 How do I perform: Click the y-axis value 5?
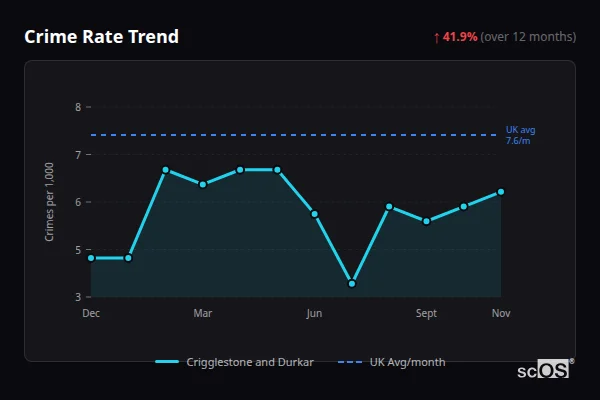pos(78,250)
